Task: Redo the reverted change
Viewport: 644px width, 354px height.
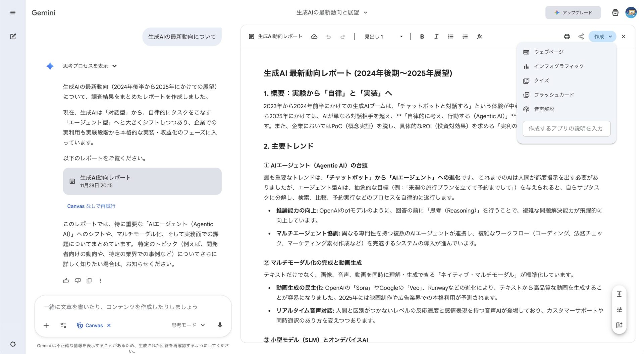Action: 342,37
